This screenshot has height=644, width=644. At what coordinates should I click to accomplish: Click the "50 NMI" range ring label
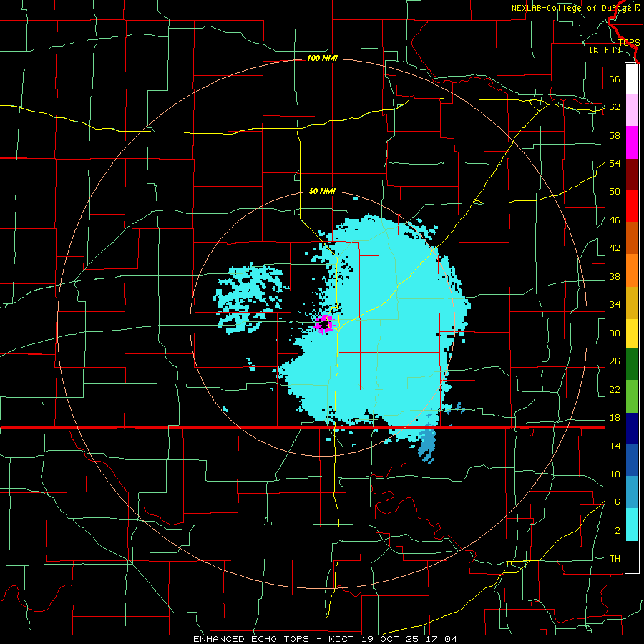(x=322, y=191)
